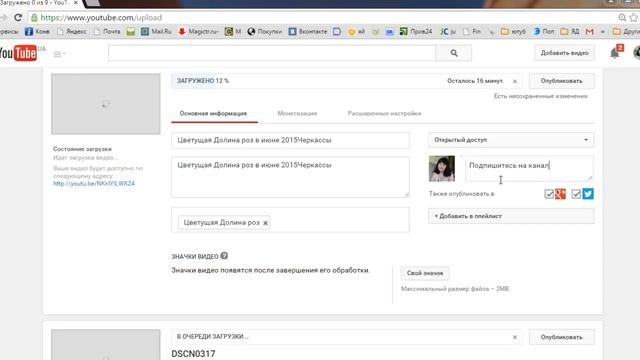Click Опубликовать for the uploading video
The height and width of the screenshot is (360, 640).
tap(562, 81)
